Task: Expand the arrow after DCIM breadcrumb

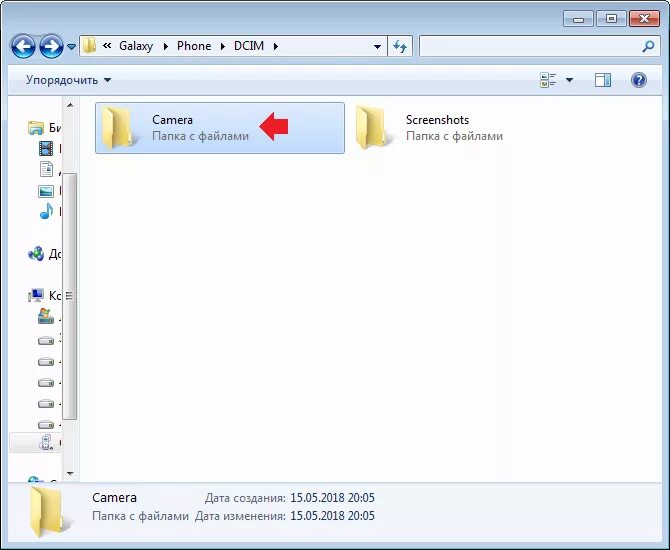Action: 276,46
